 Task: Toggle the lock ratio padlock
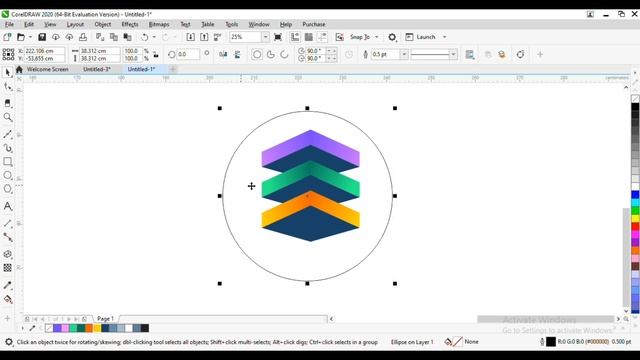(156, 55)
